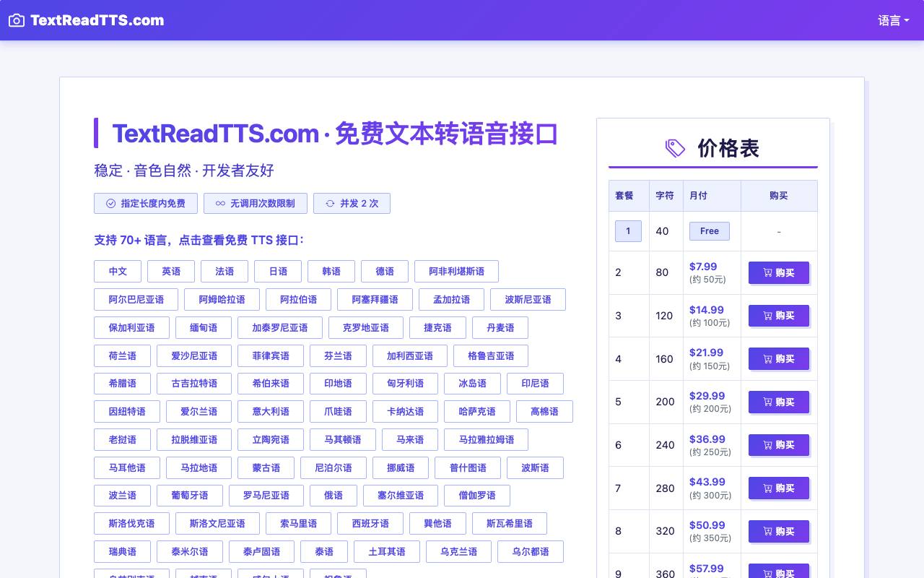Click the infinity icon in 无调用次数限制 badge
The height and width of the screenshot is (578, 924).
point(220,204)
